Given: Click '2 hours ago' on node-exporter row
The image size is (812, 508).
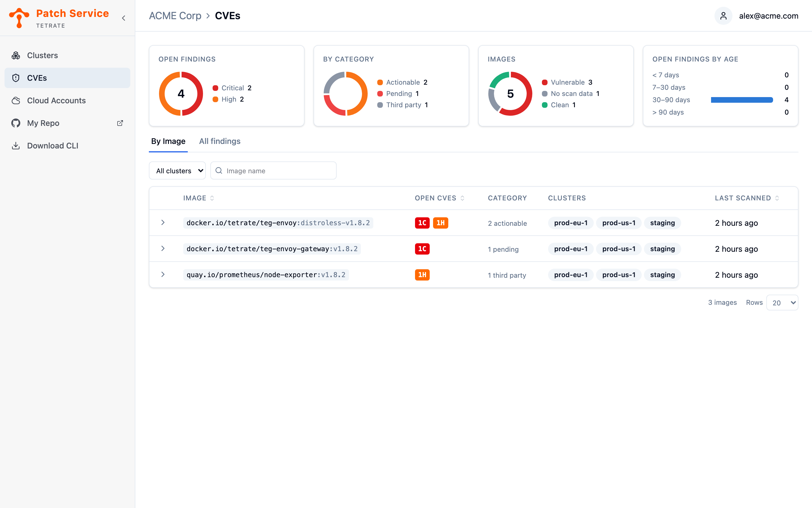Looking at the screenshot, I should point(736,275).
